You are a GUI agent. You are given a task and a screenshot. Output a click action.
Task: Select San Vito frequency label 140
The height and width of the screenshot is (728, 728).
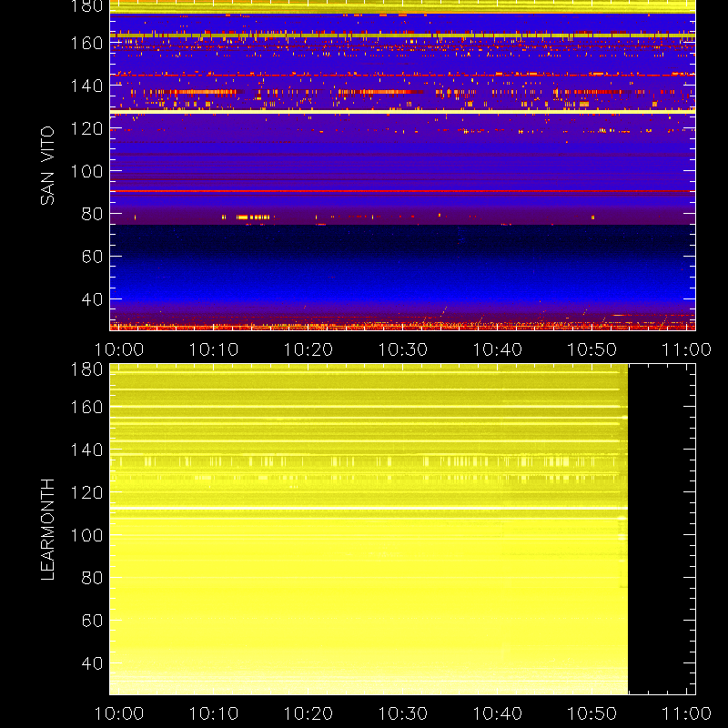click(x=86, y=86)
